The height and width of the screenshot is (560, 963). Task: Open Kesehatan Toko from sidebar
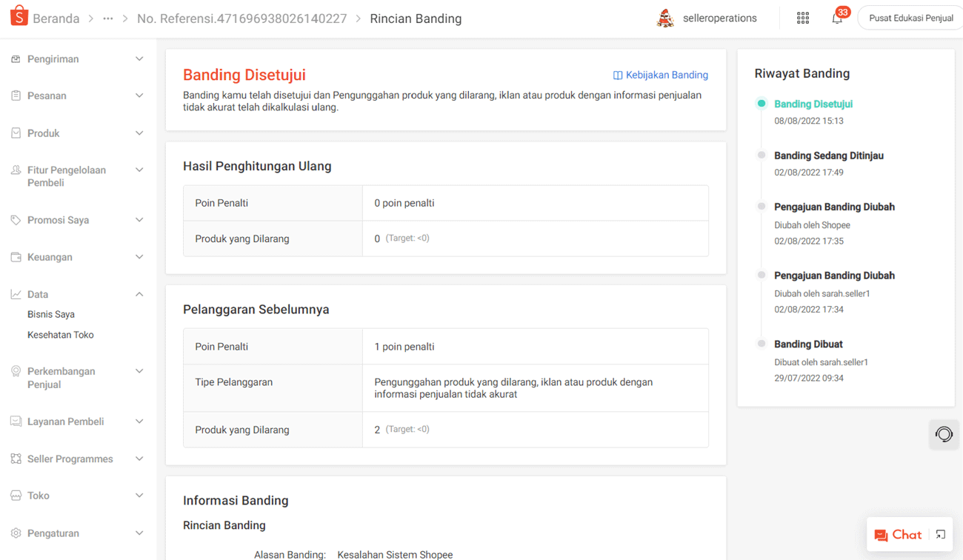click(x=60, y=334)
